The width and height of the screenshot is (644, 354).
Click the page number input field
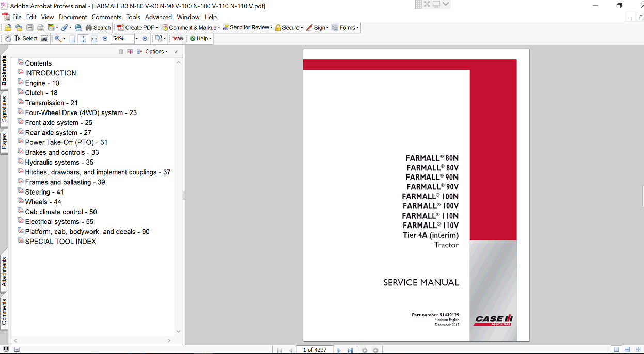click(315, 350)
